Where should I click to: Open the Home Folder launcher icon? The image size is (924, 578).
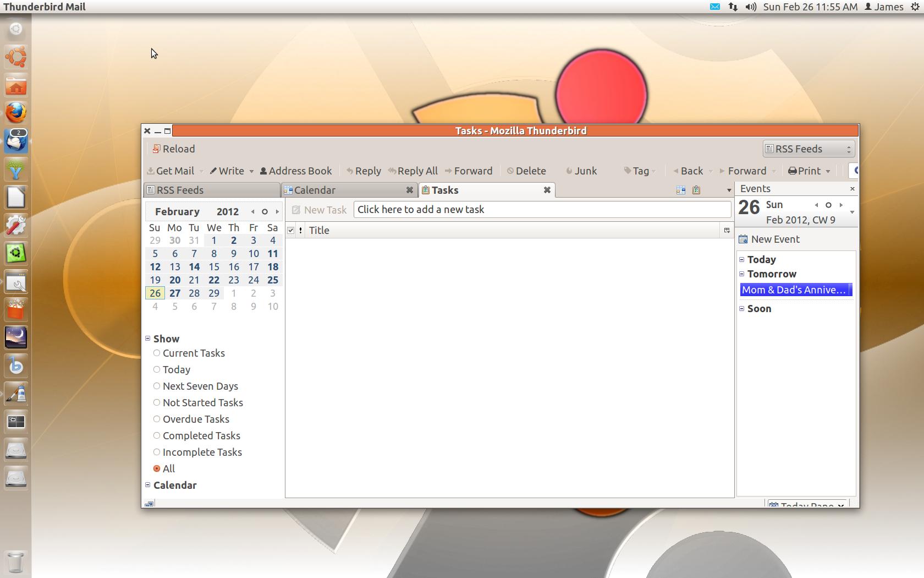pos(16,85)
